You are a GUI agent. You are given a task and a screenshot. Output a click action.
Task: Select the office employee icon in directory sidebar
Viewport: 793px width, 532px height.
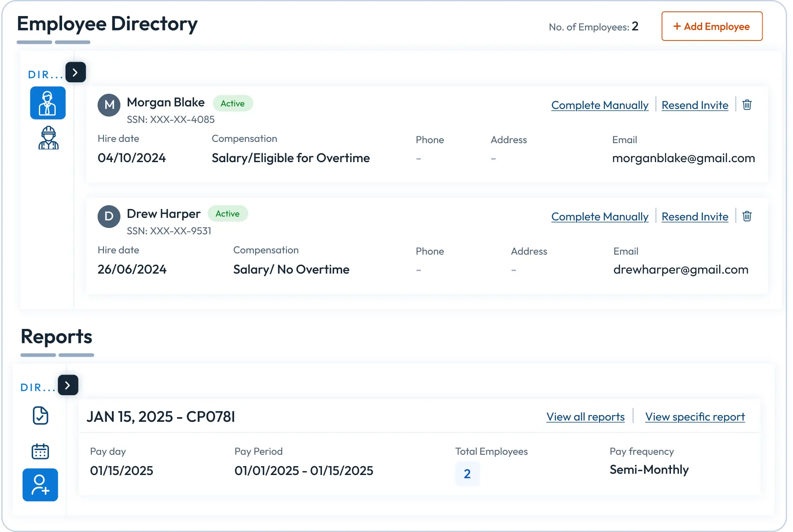click(48, 103)
